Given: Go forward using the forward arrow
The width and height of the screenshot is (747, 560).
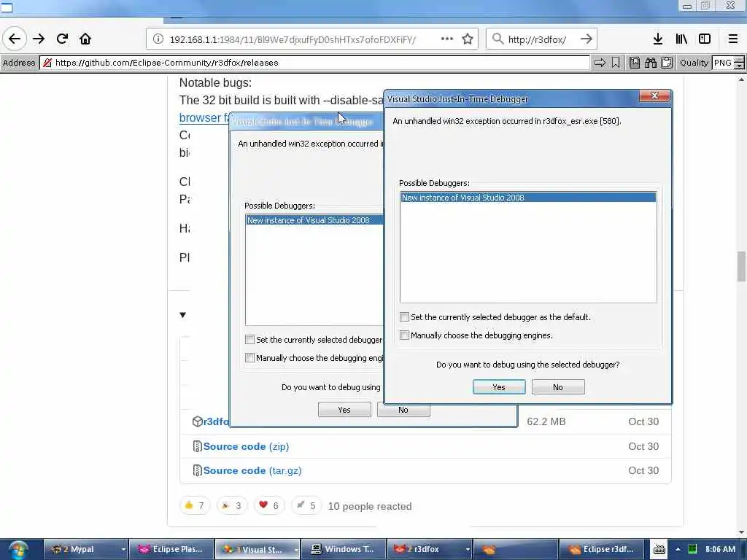Looking at the screenshot, I should point(39,39).
